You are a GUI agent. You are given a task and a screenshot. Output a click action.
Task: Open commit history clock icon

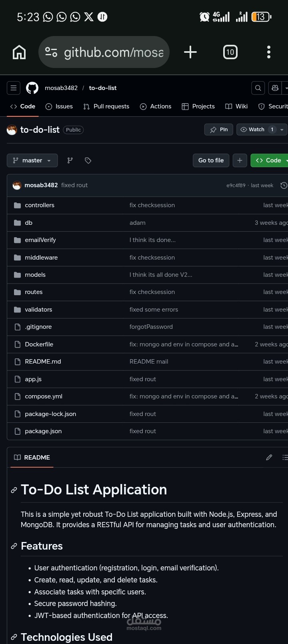284,185
